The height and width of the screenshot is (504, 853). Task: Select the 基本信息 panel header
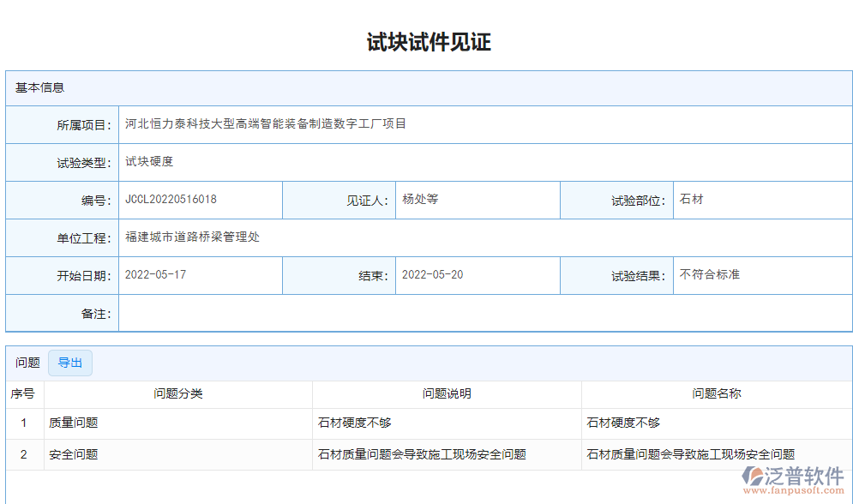coord(33,88)
